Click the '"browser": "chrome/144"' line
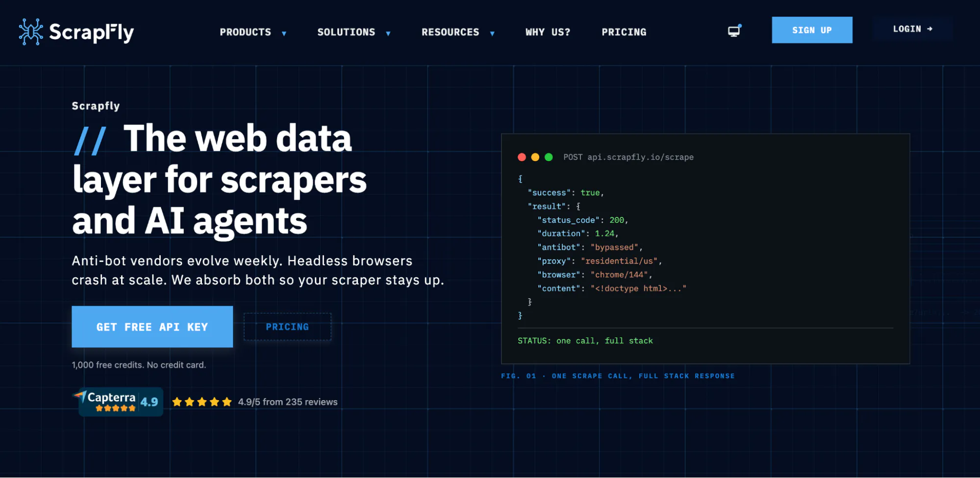This screenshot has width=980, height=478. [x=595, y=275]
